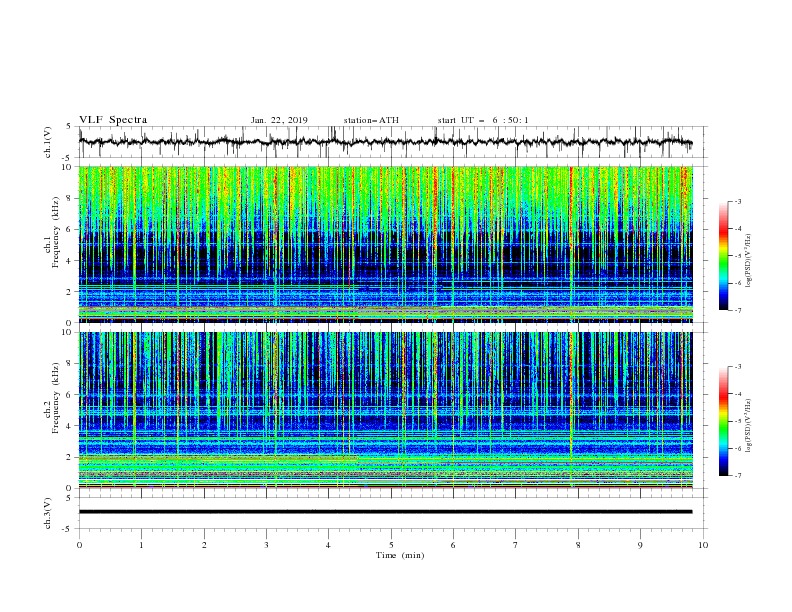Click the time axis tick label "1"
792x612 pixels.
pos(141,545)
